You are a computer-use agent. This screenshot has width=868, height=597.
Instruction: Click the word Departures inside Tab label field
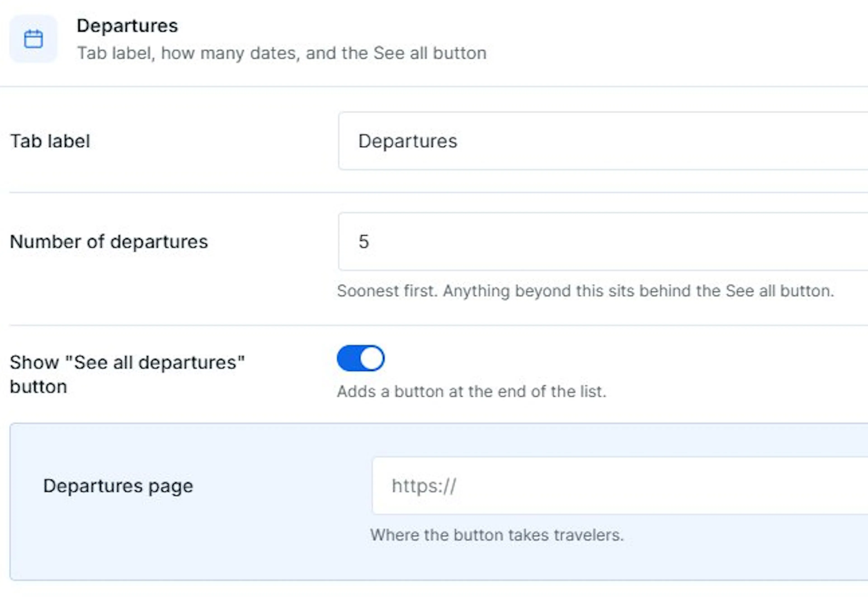tap(408, 142)
